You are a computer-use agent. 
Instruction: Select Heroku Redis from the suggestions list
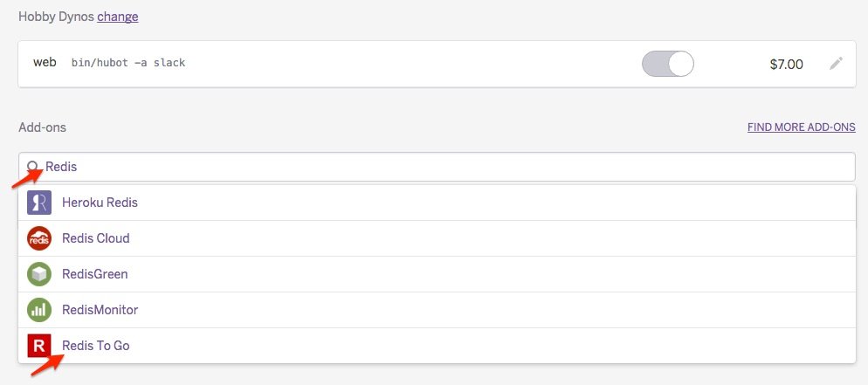coord(100,203)
